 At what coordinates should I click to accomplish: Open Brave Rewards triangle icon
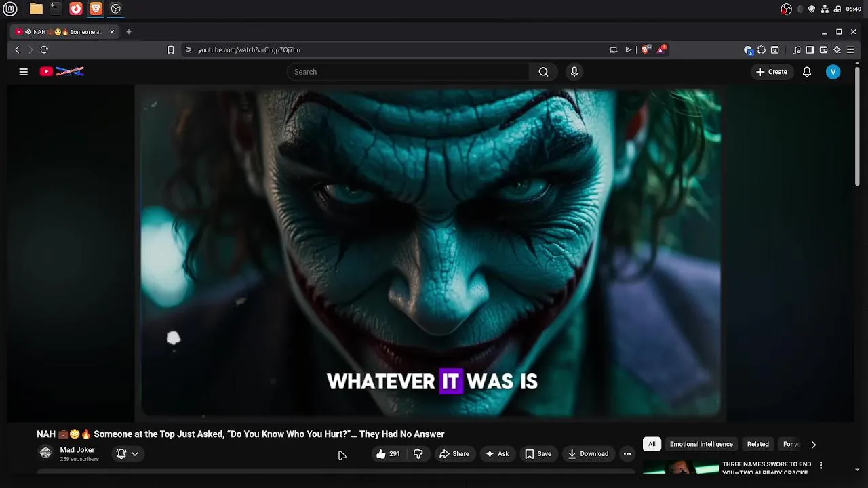tap(661, 49)
